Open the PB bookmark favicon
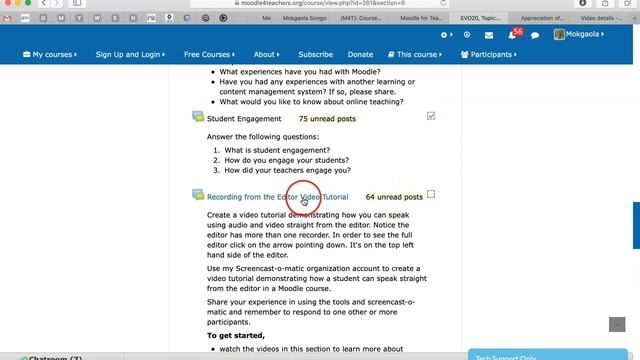 point(151,18)
